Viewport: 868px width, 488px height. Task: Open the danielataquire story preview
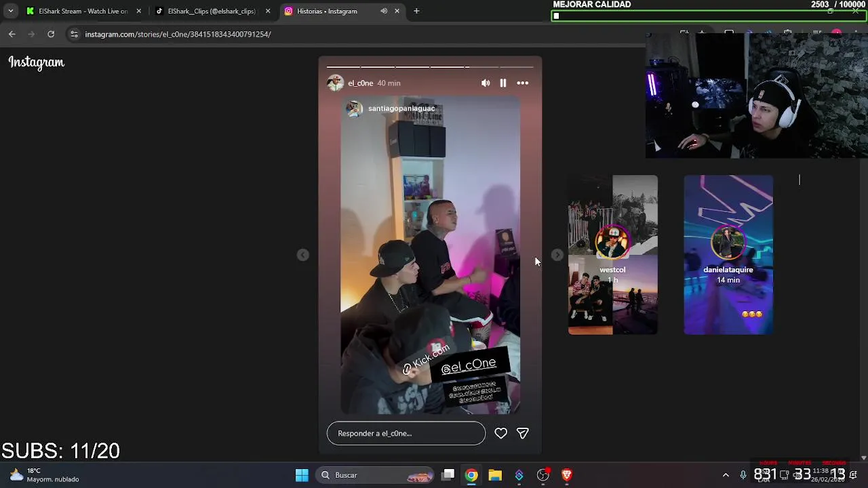click(728, 255)
